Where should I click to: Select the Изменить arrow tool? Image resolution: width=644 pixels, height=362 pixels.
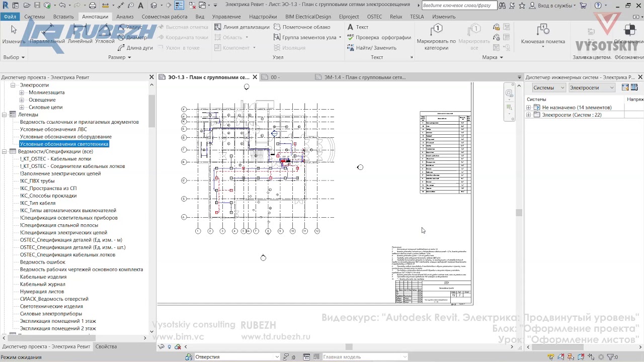tap(14, 34)
